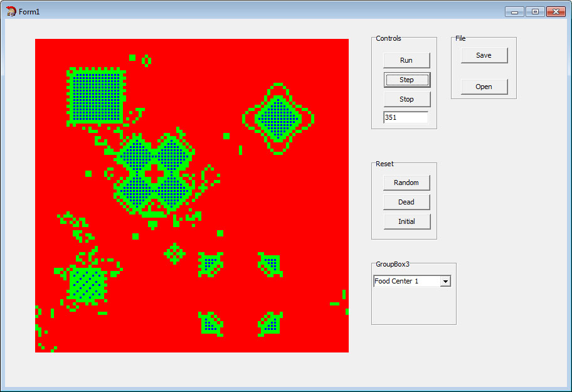Halt the simulation with Stop button
Screen dimensions: 572x392
(x=407, y=99)
